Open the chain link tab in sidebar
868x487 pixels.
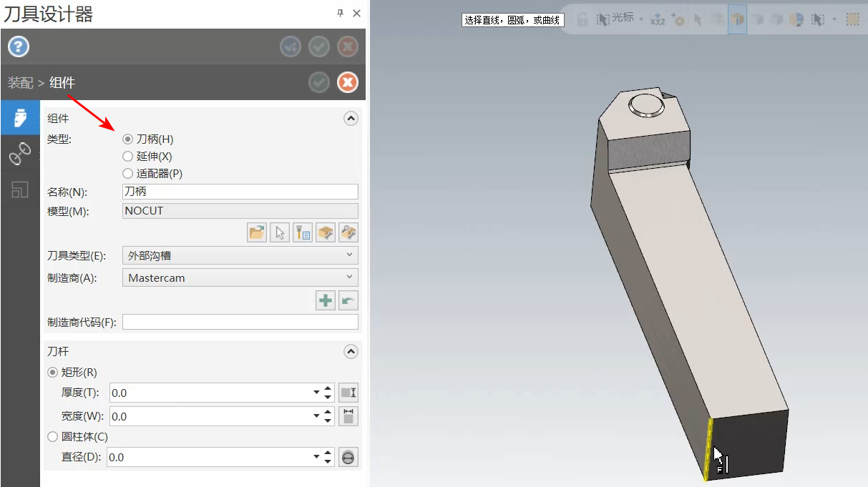click(20, 152)
